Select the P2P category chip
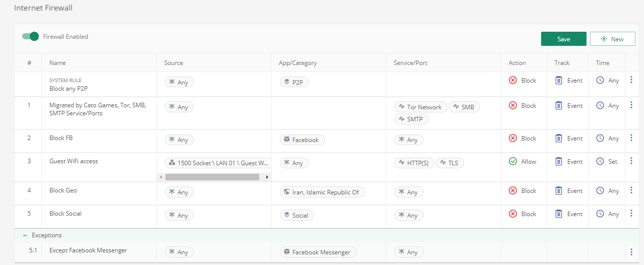This screenshot has width=644, height=265. pyautogui.click(x=294, y=82)
